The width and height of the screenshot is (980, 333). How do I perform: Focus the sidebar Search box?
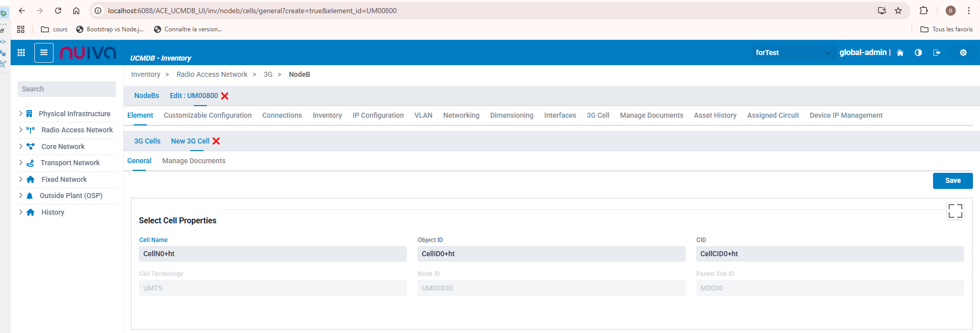[x=67, y=89]
